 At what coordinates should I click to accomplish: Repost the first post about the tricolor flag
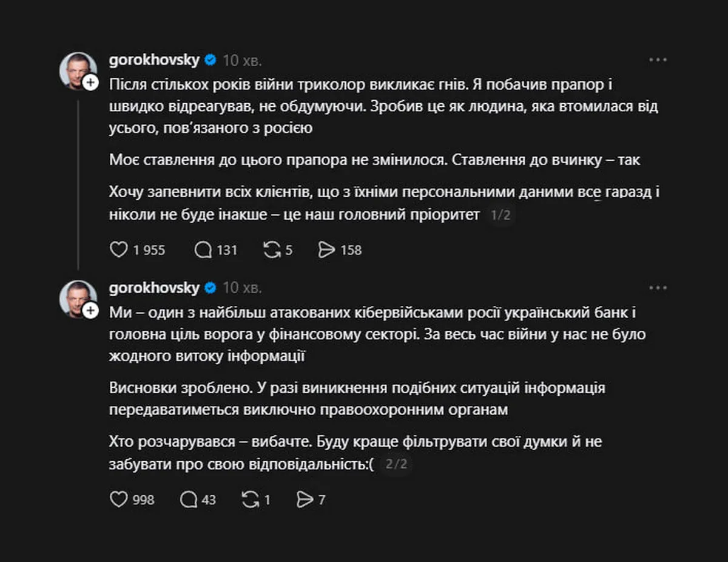(271, 249)
